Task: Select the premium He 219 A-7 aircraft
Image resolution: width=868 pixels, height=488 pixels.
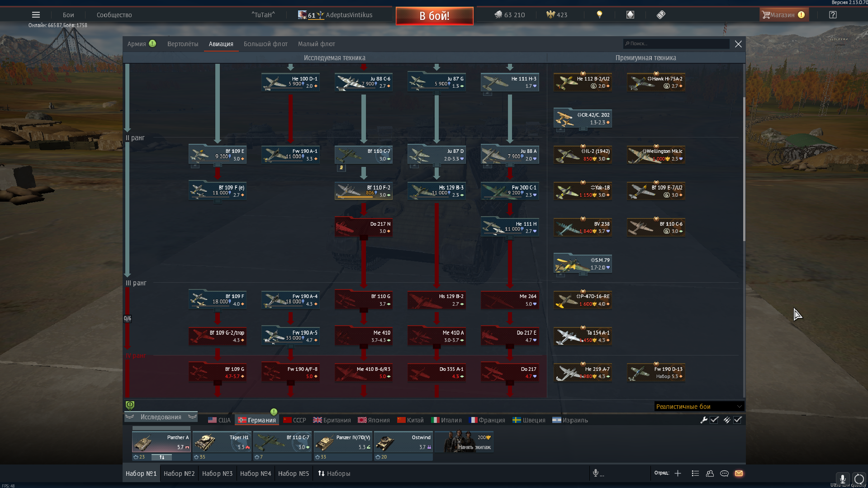Action: tap(583, 372)
